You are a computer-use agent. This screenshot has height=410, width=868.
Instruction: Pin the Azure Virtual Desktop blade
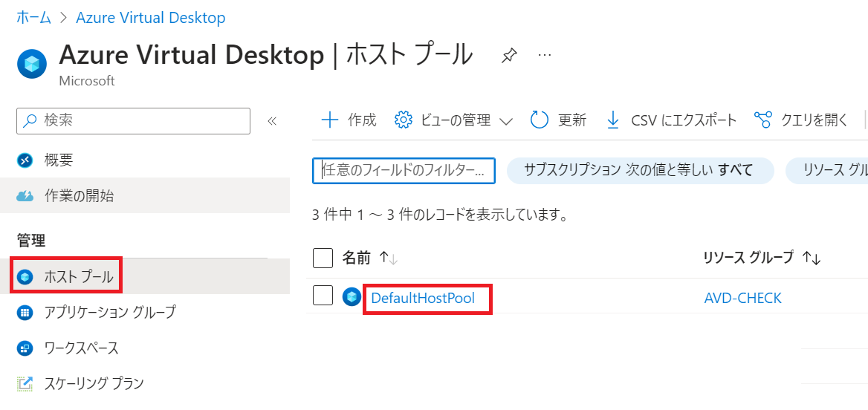click(509, 56)
